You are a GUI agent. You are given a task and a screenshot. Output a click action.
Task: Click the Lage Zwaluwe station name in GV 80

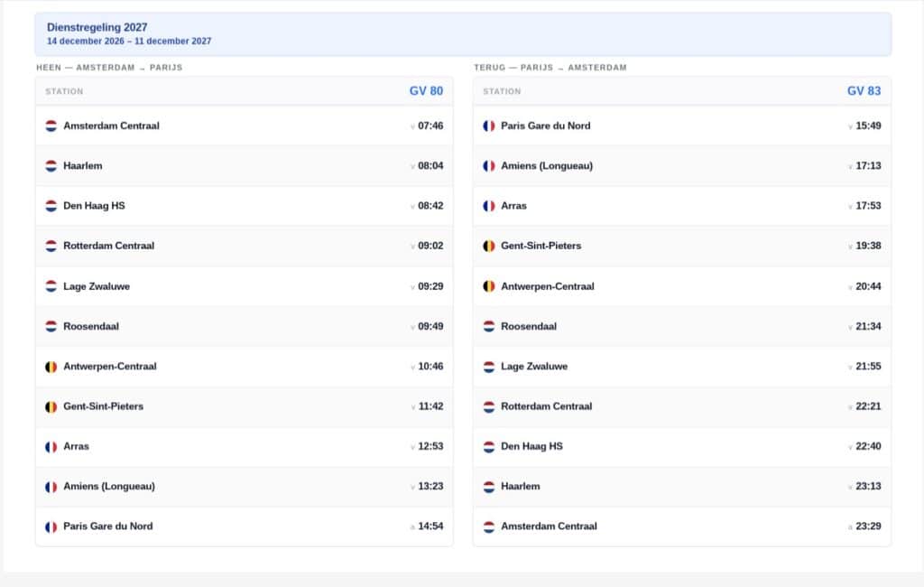pyautogui.click(x=97, y=286)
